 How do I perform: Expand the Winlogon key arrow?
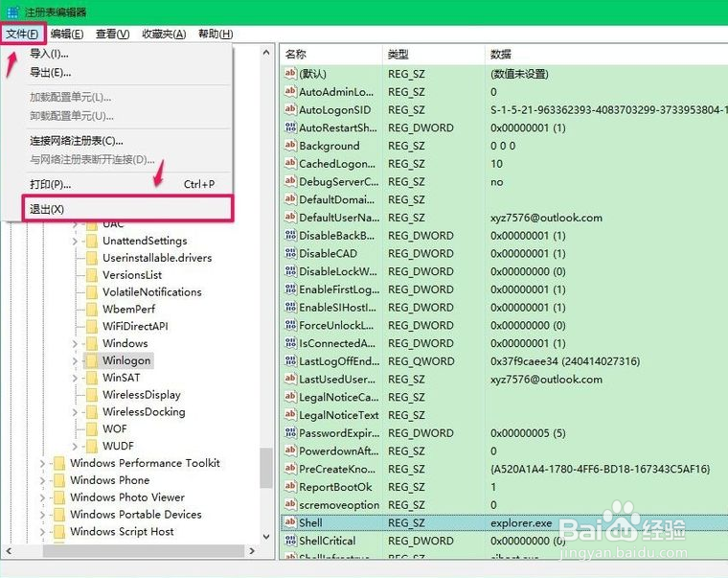tap(75, 360)
